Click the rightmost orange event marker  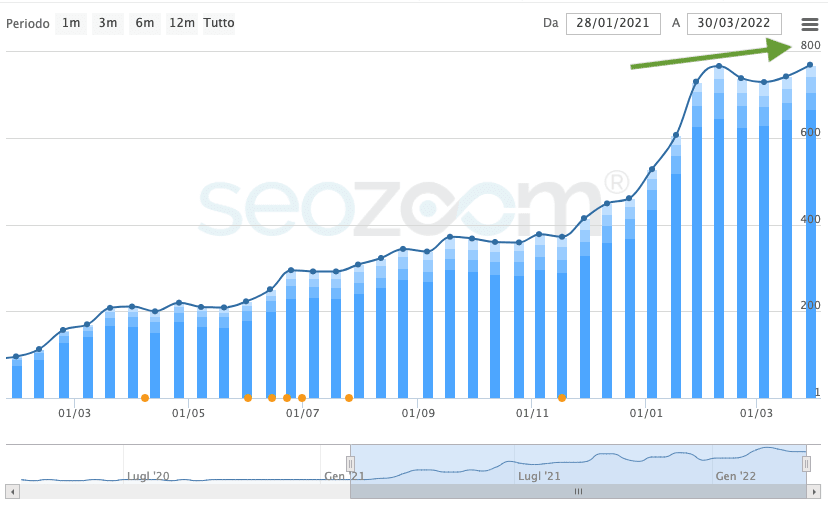tap(562, 398)
